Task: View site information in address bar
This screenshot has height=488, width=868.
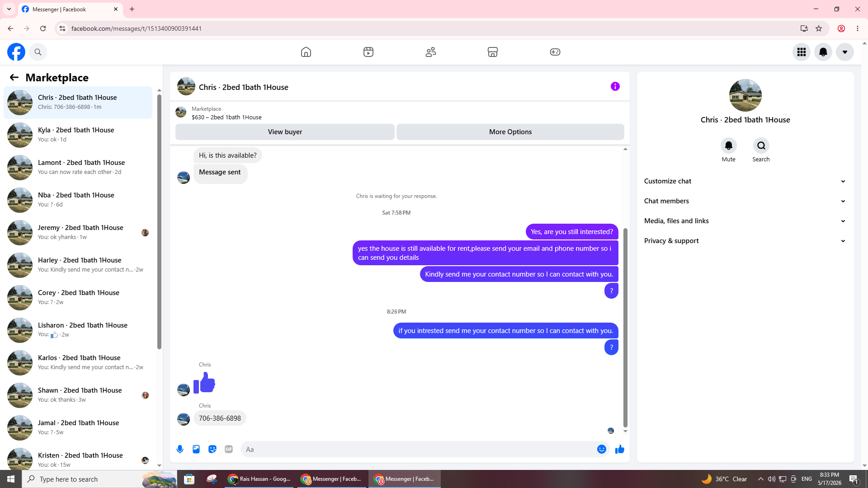Action: (62, 28)
